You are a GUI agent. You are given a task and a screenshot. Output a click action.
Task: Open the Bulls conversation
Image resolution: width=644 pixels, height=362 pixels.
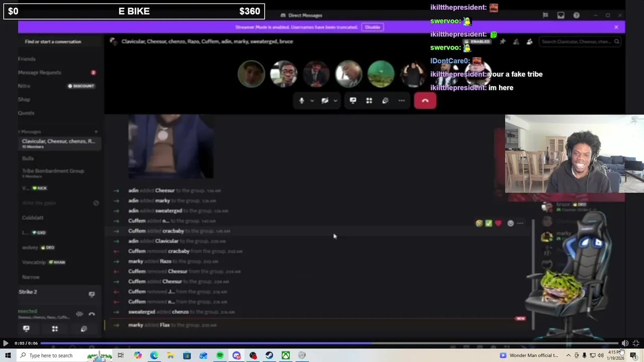(x=59, y=158)
